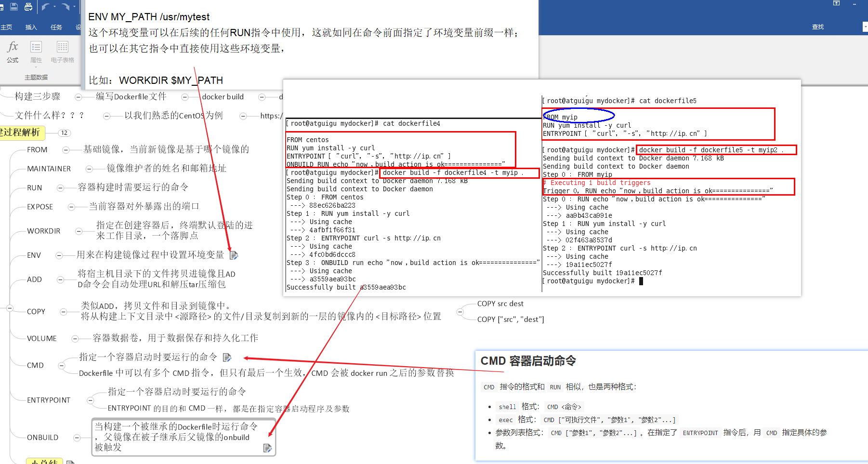The width and height of the screenshot is (868, 464).
Task: Collapse the FROM topic branch
Action: click(x=66, y=150)
